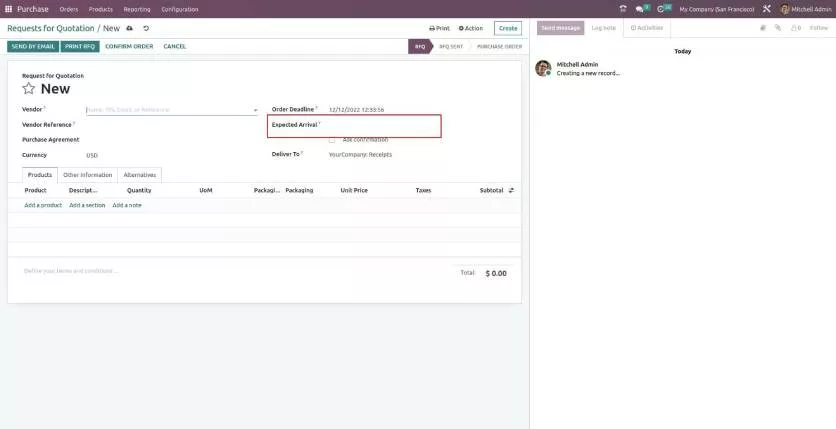Click Add a section link
Screen dimensions: 836x429
tap(87, 205)
